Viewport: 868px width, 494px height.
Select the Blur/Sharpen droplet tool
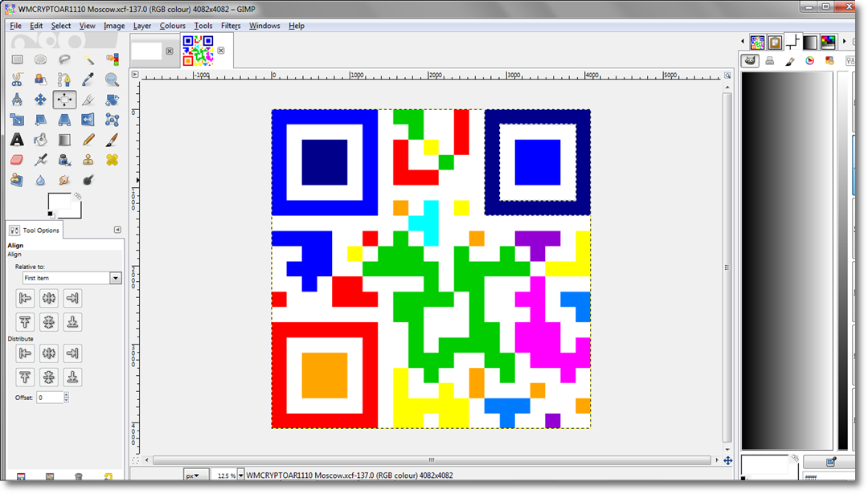click(x=40, y=180)
